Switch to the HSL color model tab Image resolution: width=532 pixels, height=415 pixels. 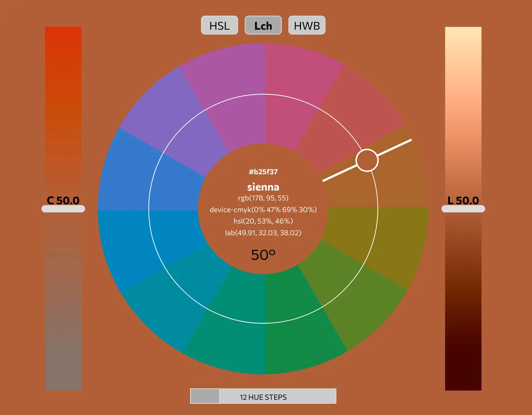pyautogui.click(x=220, y=25)
